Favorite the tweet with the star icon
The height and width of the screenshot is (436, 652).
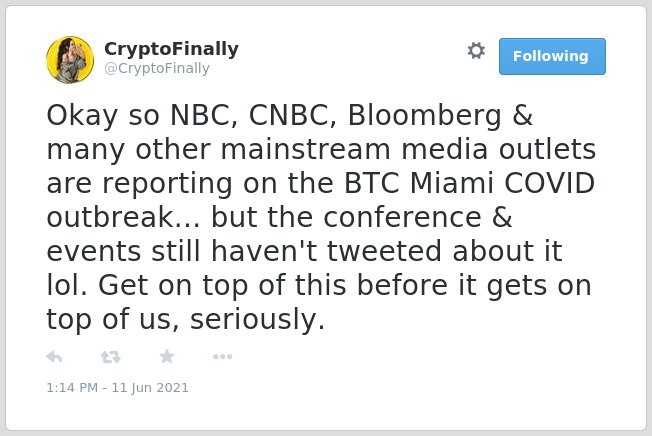[x=167, y=356]
